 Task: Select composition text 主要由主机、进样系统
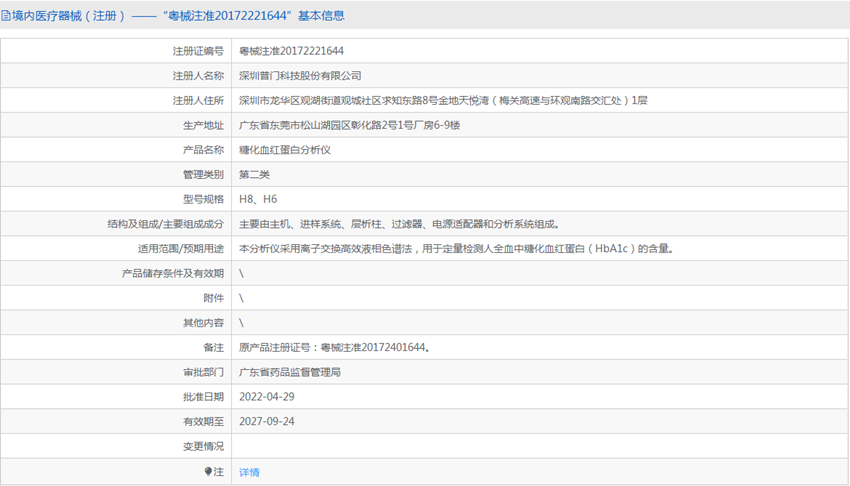[x=399, y=224]
